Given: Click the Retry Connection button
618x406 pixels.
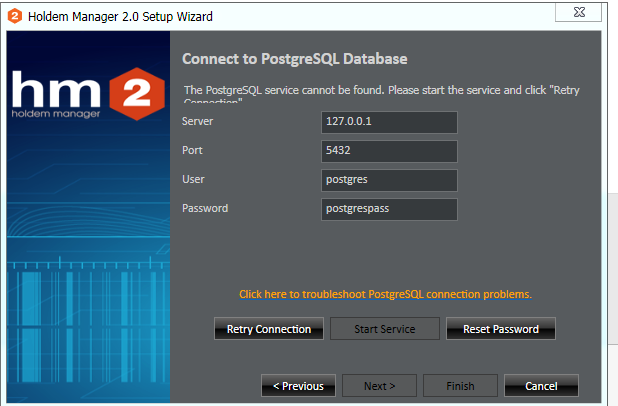Looking at the screenshot, I should [x=269, y=329].
